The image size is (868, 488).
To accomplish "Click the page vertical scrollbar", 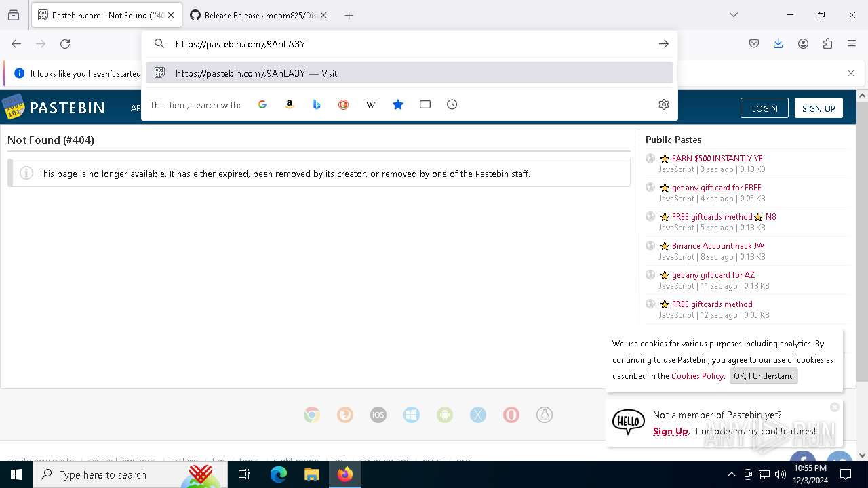I will [863, 242].
